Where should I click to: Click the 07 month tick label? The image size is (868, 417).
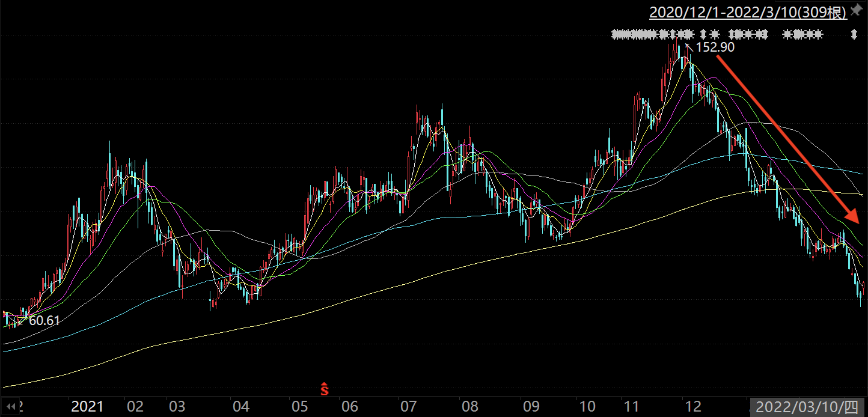tap(408, 407)
